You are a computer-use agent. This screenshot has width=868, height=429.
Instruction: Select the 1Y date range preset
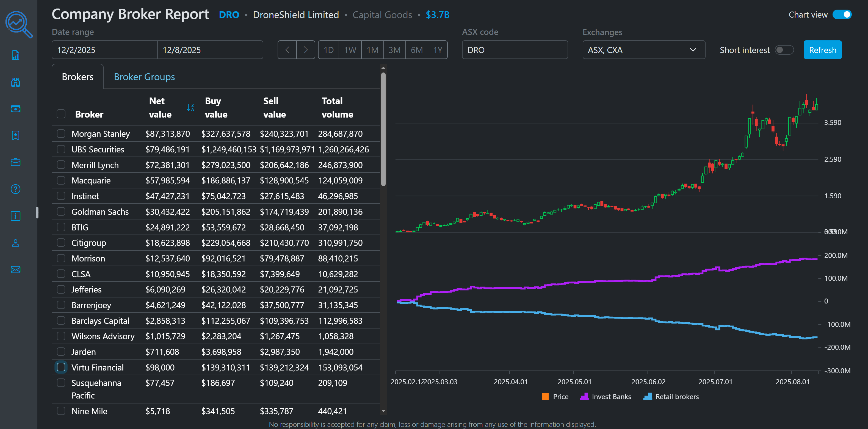(438, 50)
